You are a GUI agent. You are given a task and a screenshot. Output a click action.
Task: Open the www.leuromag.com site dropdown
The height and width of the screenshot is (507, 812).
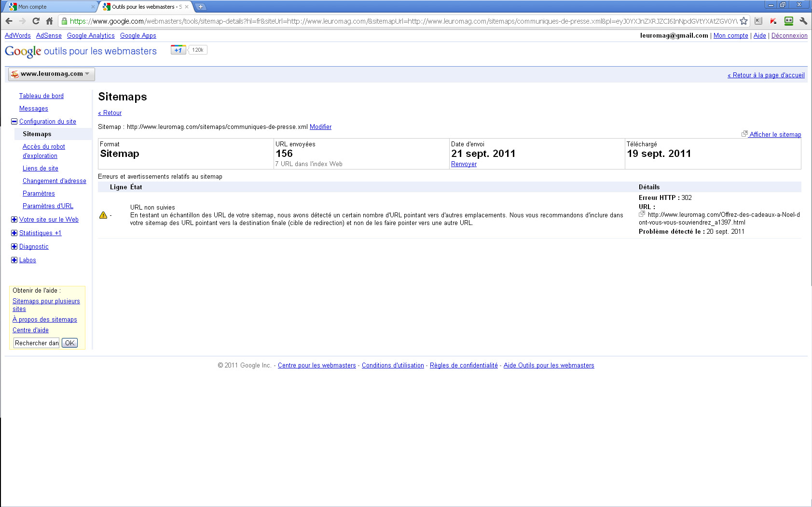point(52,74)
